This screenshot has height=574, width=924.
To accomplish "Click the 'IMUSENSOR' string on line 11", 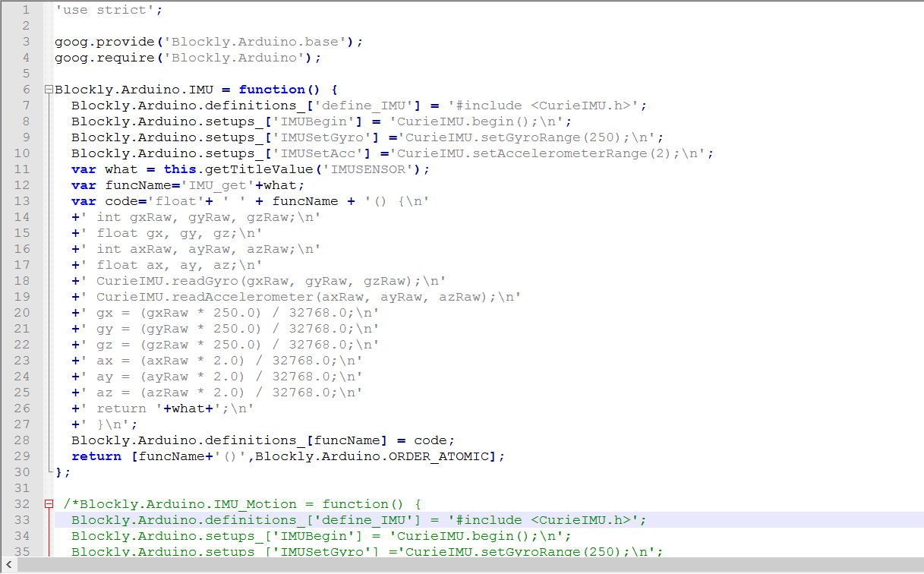I will [x=371, y=169].
